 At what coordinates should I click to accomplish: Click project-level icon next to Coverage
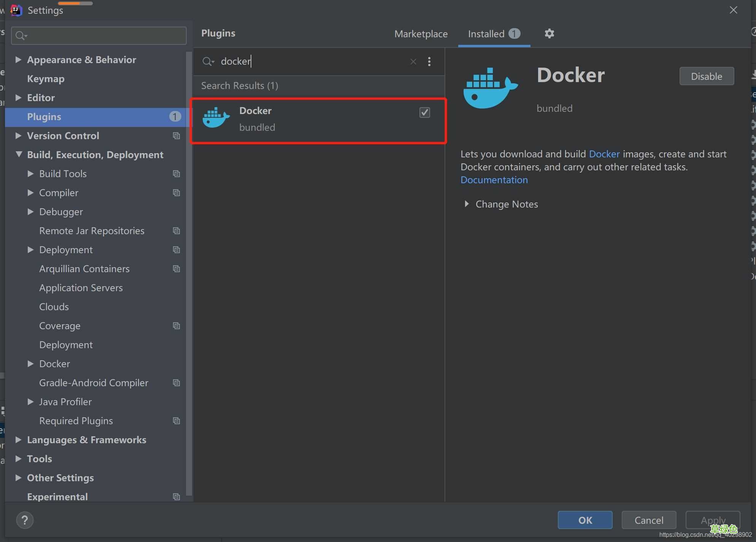pos(176,326)
